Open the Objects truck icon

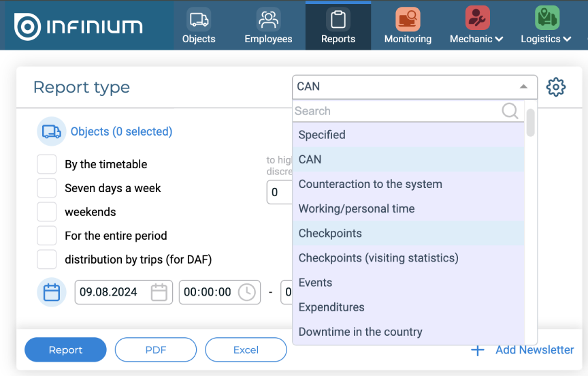click(199, 19)
